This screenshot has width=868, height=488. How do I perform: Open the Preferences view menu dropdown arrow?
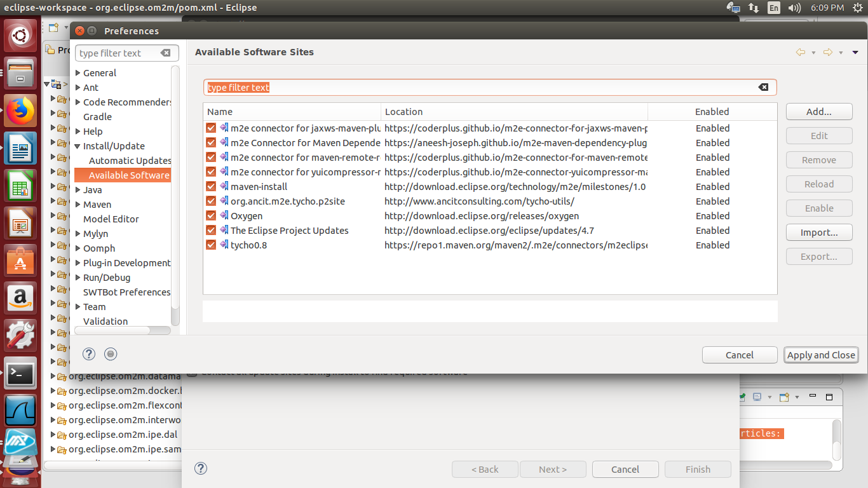click(855, 53)
